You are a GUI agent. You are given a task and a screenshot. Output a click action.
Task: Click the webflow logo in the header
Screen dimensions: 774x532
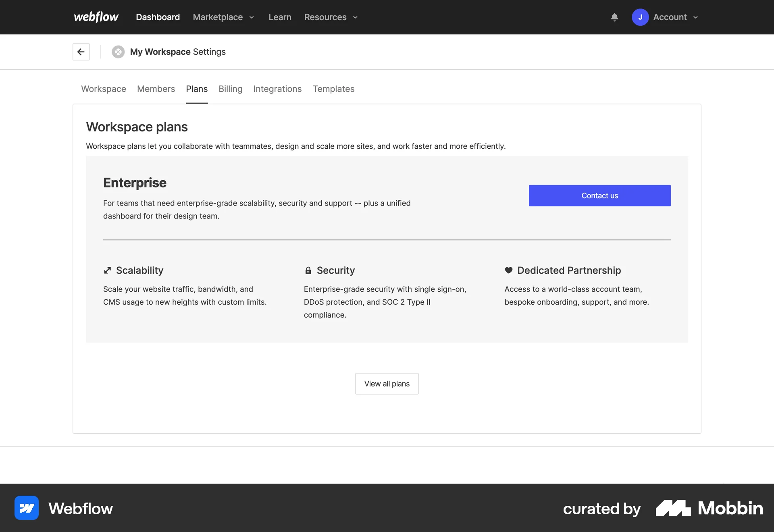tap(96, 17)
